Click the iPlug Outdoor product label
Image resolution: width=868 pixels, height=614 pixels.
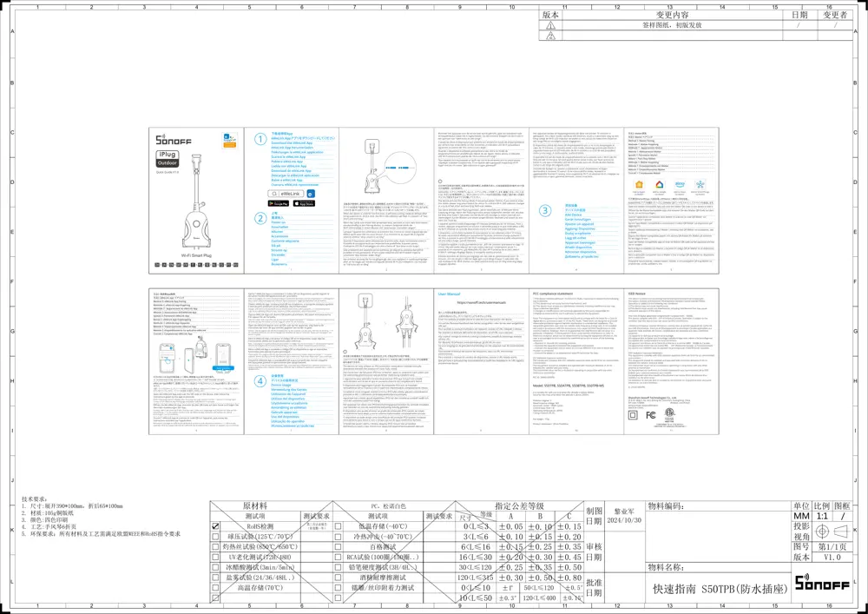(168, 158)
